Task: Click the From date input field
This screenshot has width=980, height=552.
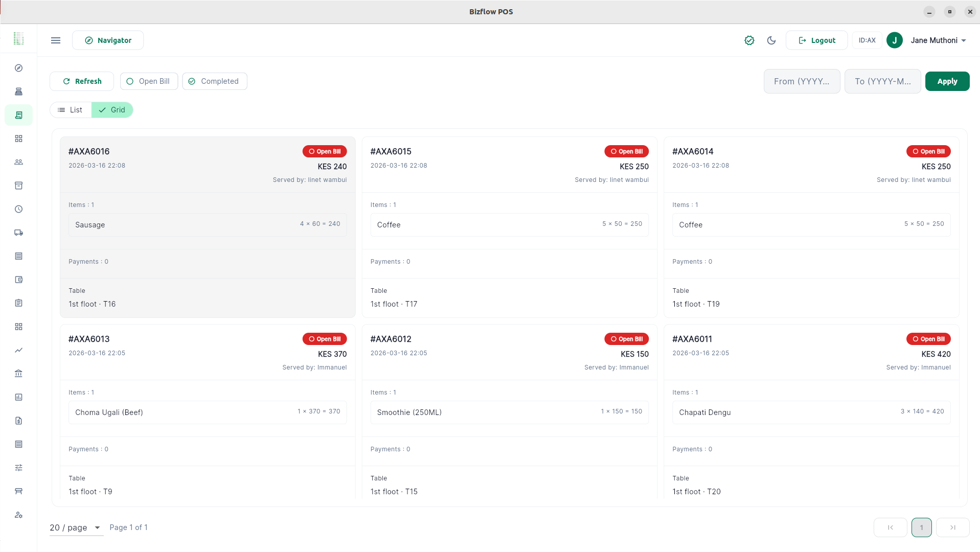Action: tap(802, 81)
